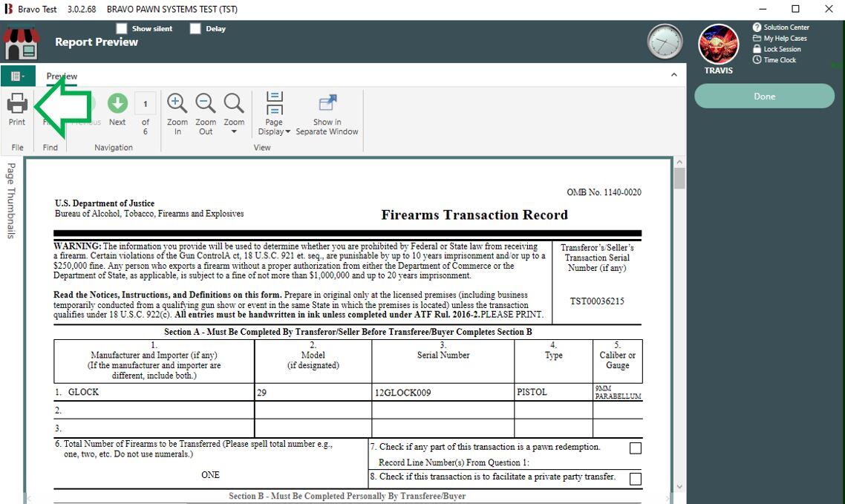Click the vertical scrollbar thumb of the report
This screenshot has height=504, width=845.
[x=679, y=178]
